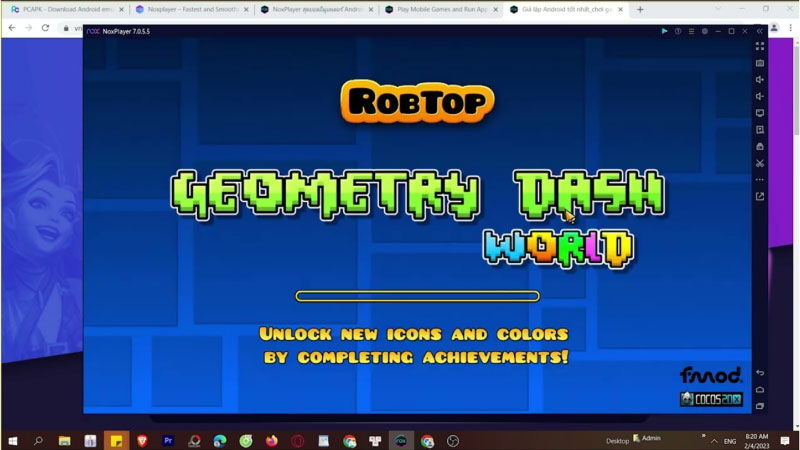The width and height of the screenshot is (800, 450).
Task: Open the browser profile avatar
Action: [x=774, y=29]
